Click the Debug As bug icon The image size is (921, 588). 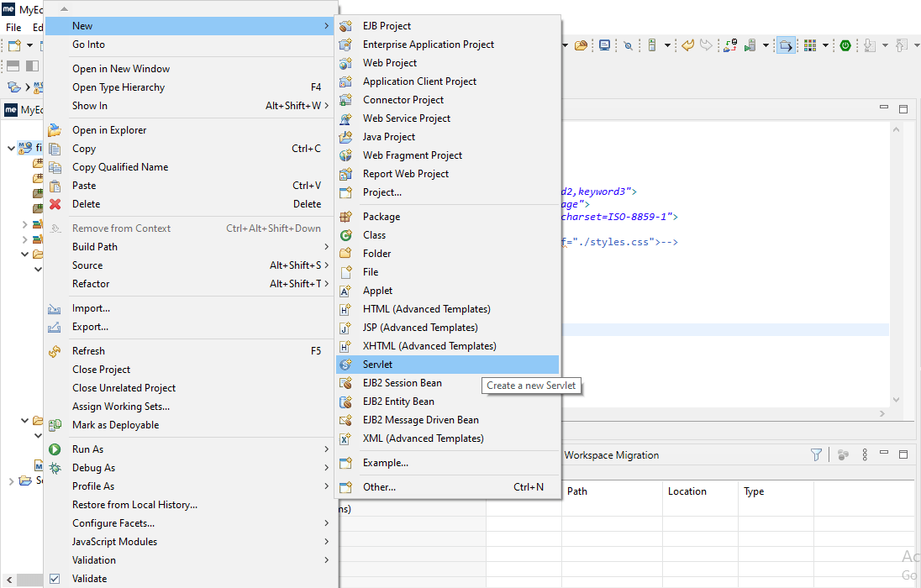(55, 468)
